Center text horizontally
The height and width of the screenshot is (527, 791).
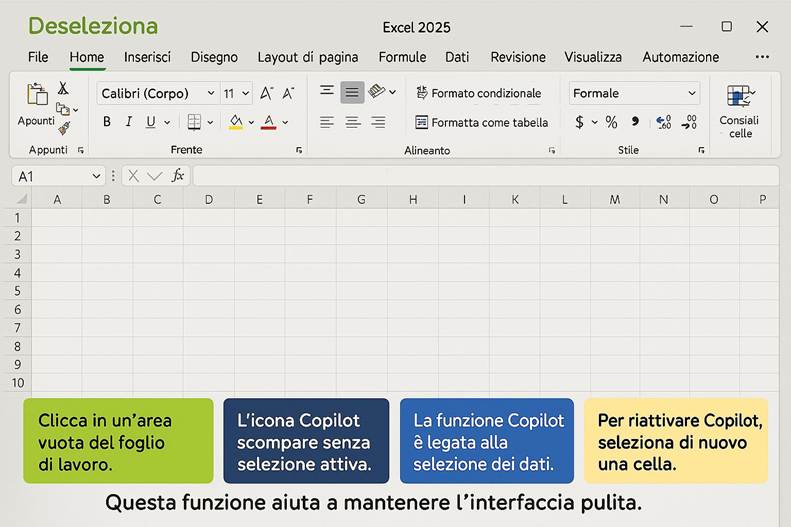coord(353,122)
